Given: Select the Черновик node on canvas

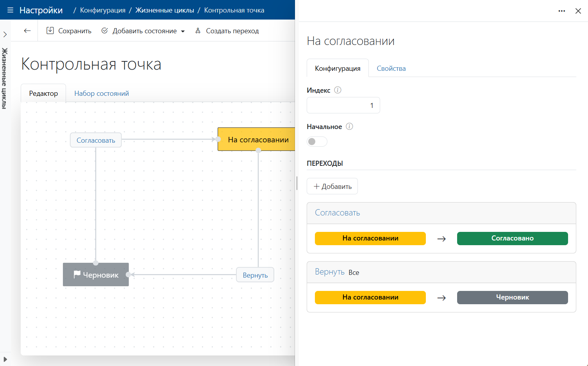Looking at the screenshot, I should click(96, 274).
